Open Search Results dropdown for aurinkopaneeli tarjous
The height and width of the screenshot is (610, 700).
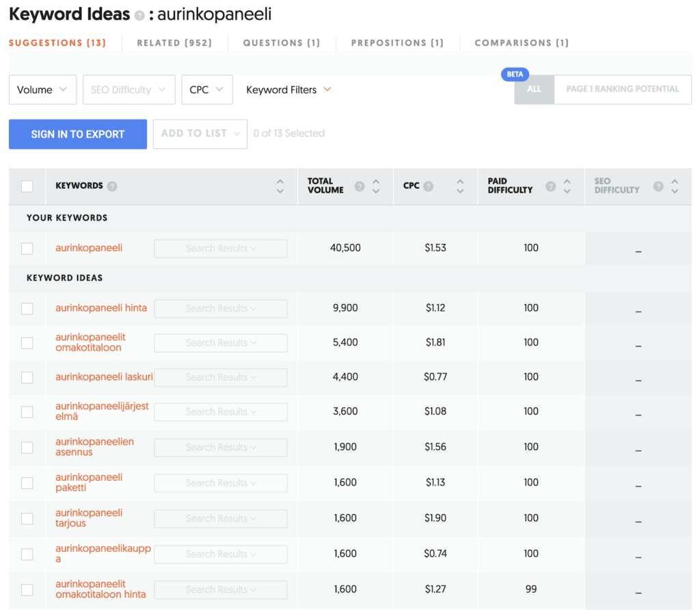coord(221,518)
